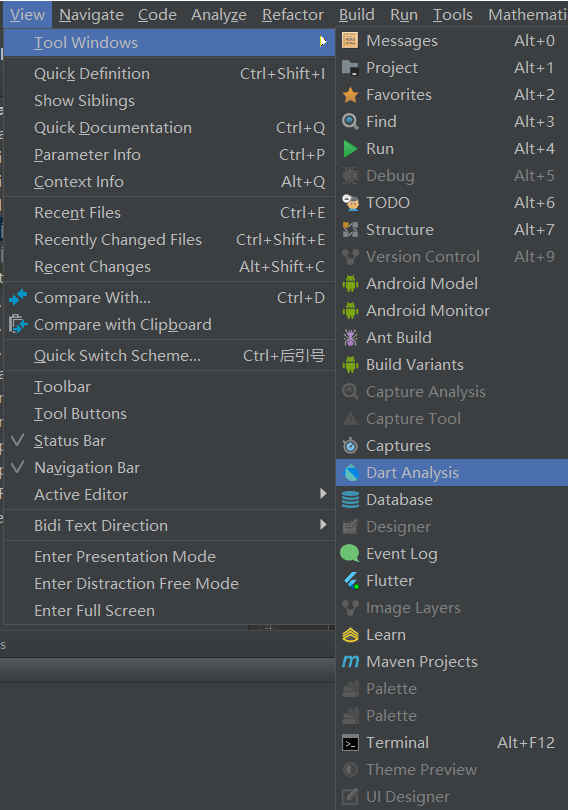
Task: Click the Capture Tool entry
Action: pos(452,418)
